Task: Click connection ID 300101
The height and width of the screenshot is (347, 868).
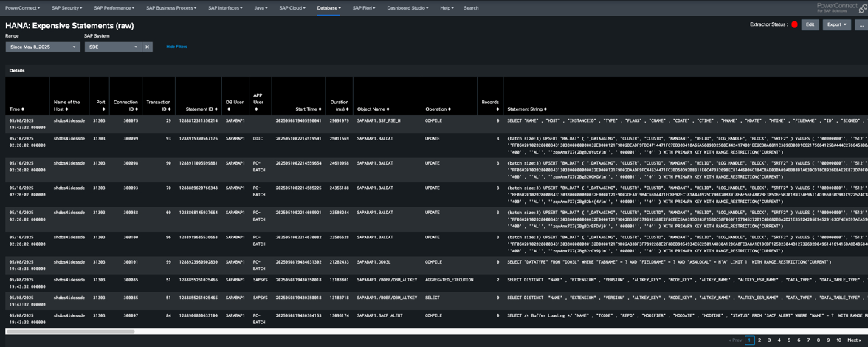Action: (x=131, y=262)
